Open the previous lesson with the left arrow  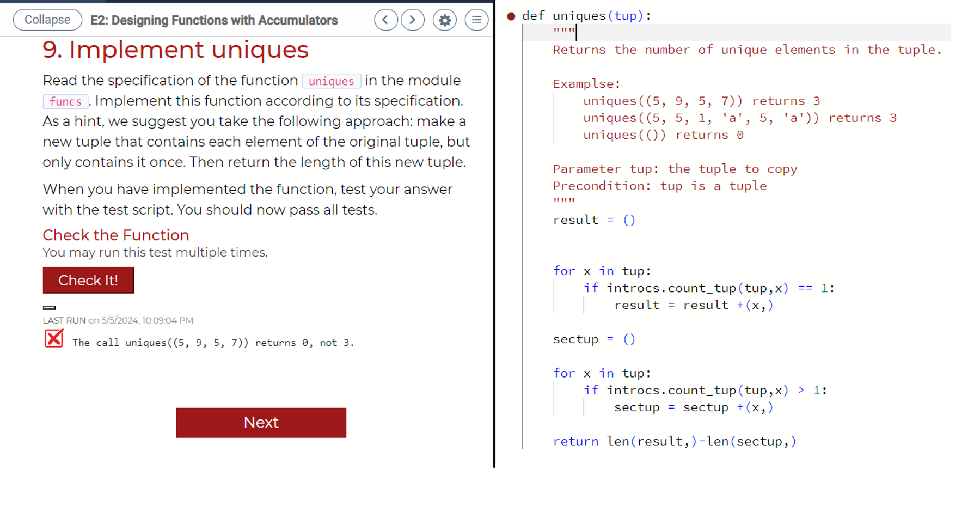point(386,20)
